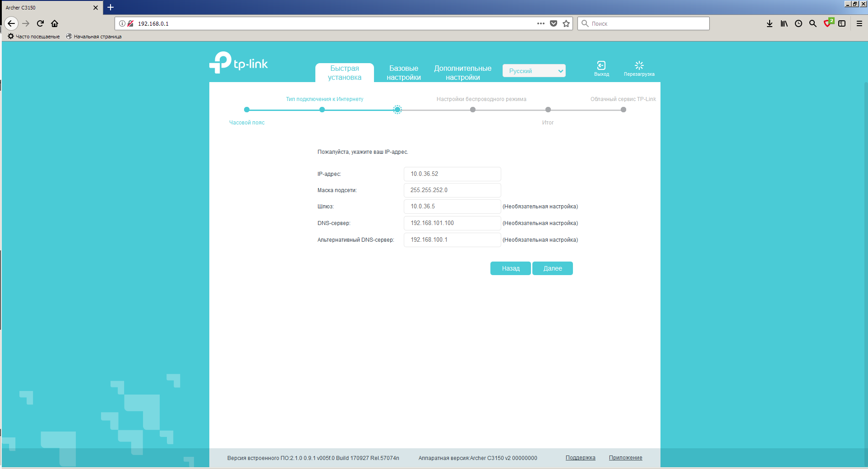Open the Library icon in the toolbar
The height and width of the screenshot is (469, 868).
pos(784,23)
